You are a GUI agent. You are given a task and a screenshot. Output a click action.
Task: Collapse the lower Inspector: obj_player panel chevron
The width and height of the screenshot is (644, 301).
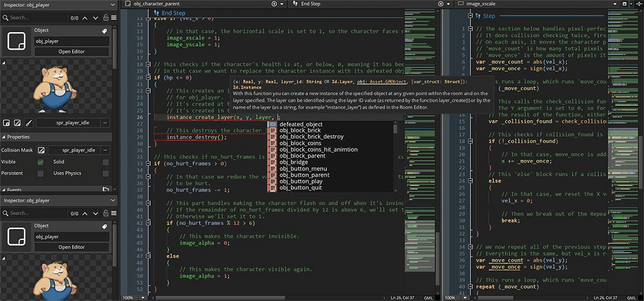pyautogui.click(x=113, y=201)
